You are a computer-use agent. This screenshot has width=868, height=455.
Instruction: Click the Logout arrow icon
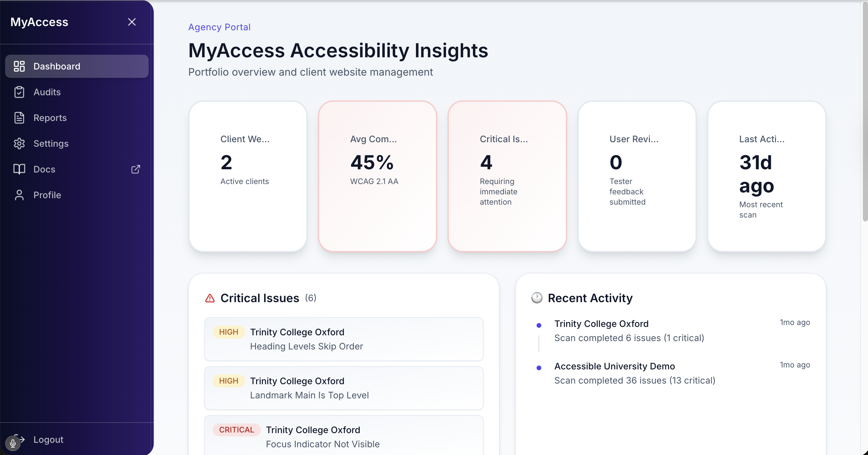[x=19, y=439]
